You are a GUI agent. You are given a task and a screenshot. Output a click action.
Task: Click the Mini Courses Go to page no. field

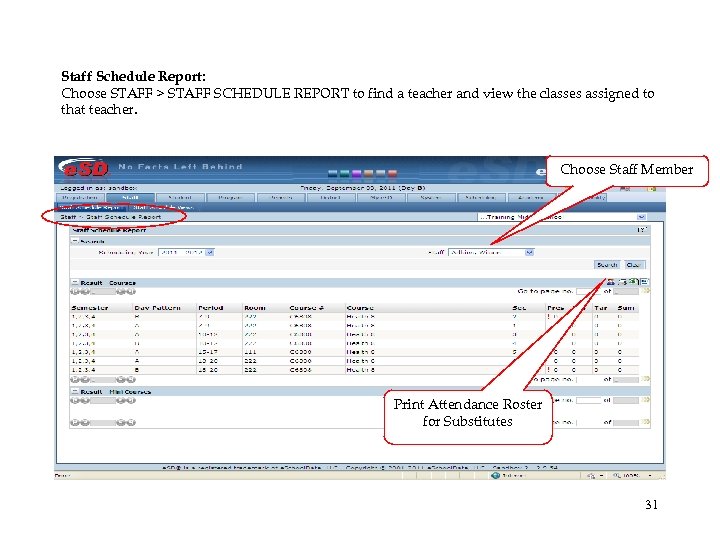click(588, 400)
